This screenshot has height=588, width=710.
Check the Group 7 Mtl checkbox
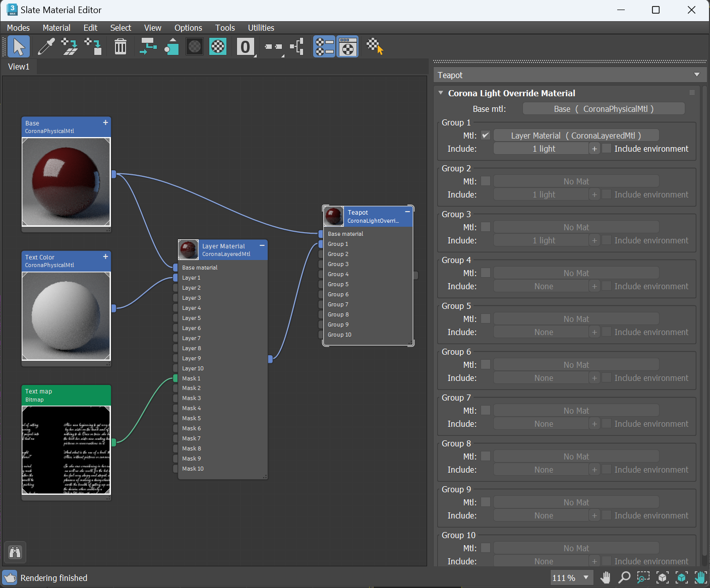[486, 410]
